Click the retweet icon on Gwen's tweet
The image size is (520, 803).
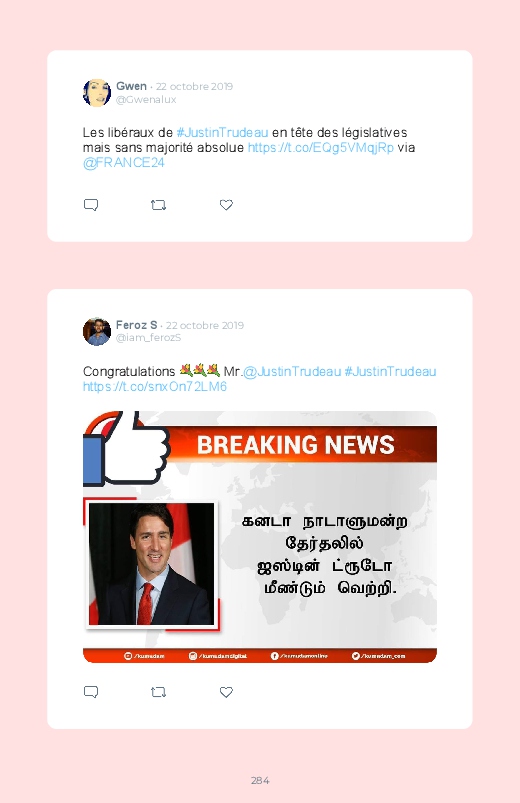(158, 205)
